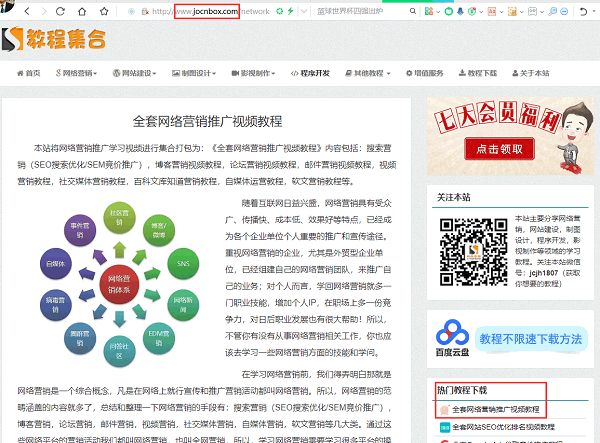Click the blue zoom magnifier toolbar icon
Screen dimensions: 600x443
553,11
